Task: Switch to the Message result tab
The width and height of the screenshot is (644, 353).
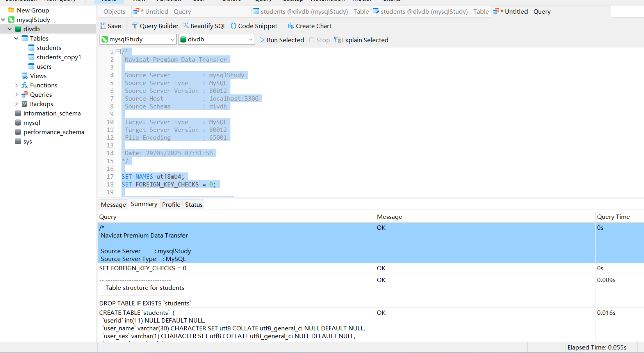Action: pyautogui.click(x=113, y=204)
